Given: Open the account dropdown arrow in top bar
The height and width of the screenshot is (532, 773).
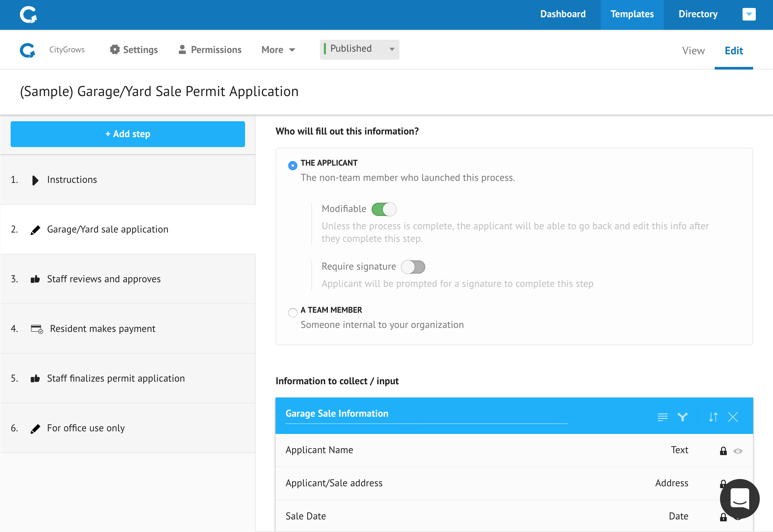Looking at the screenshot, I should pyautogui.click(x=749, y=14).
